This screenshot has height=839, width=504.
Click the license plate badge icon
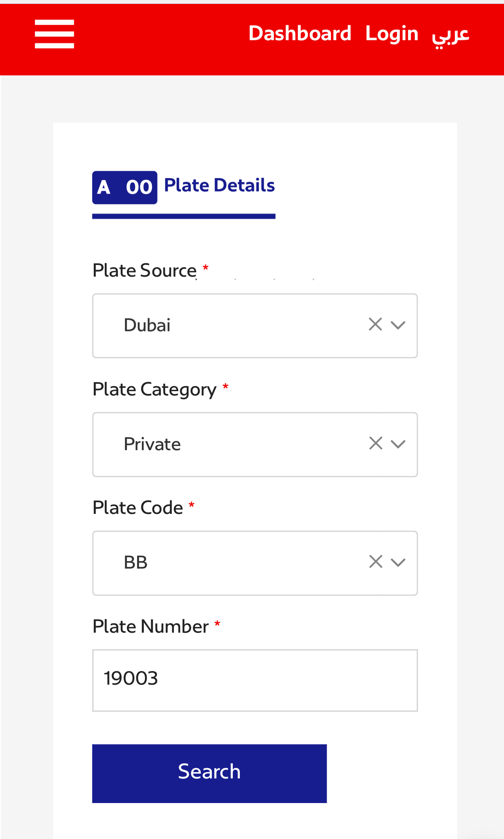(x=125, y=188)
